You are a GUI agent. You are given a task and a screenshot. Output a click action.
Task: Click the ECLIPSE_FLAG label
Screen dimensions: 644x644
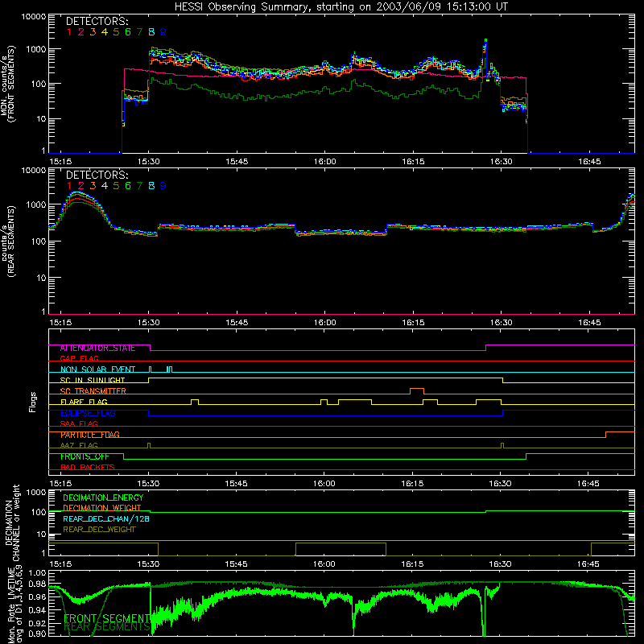[x=88, y=413]
